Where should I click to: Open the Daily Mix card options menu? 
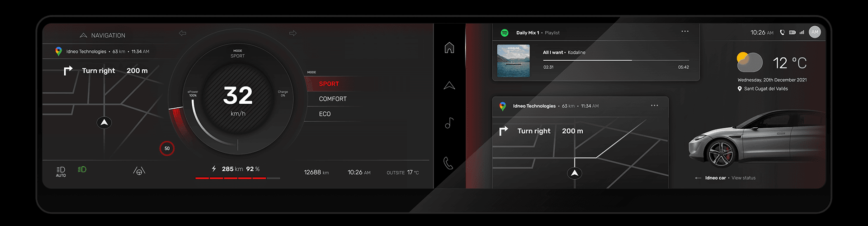tap(684, 32)
